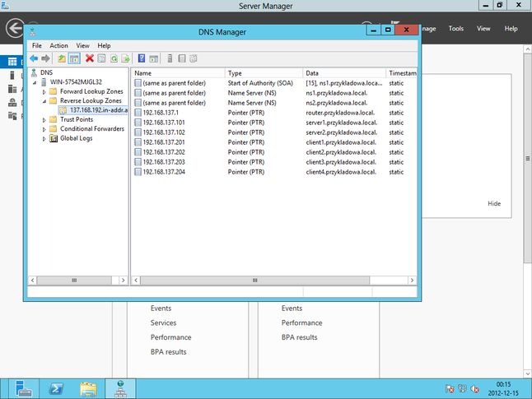Click the Action Center flag tray icon
This screenshot has height=399, width=532.
pos(450,389)
